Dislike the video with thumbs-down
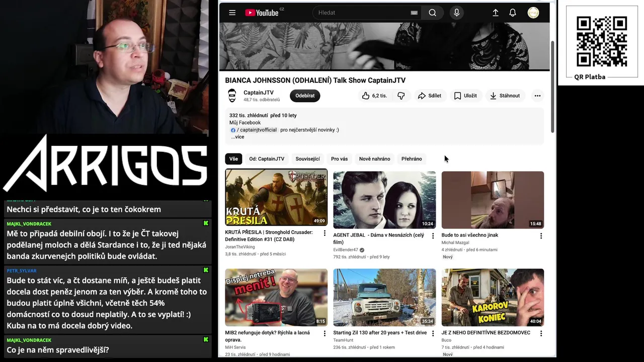Image resolution: width=644 pixels, height=362 pixels. tap(401, 96)
